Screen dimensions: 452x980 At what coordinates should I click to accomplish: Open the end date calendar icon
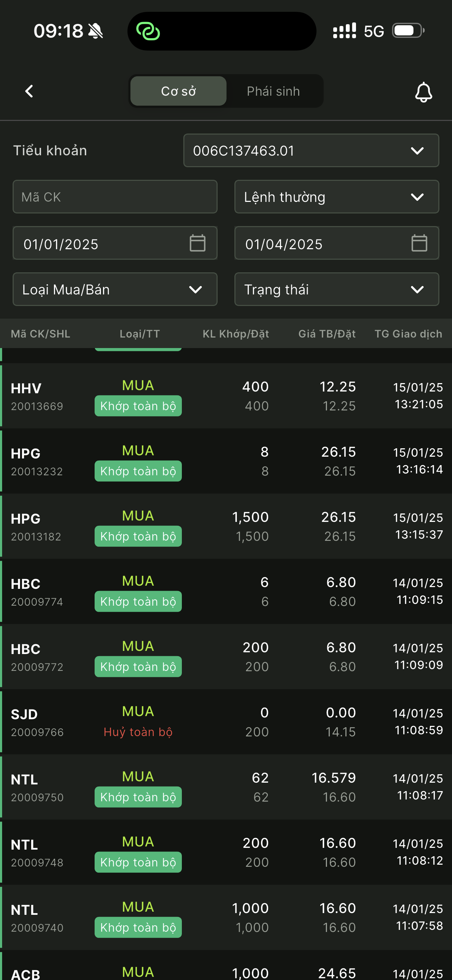click(419, 243)
